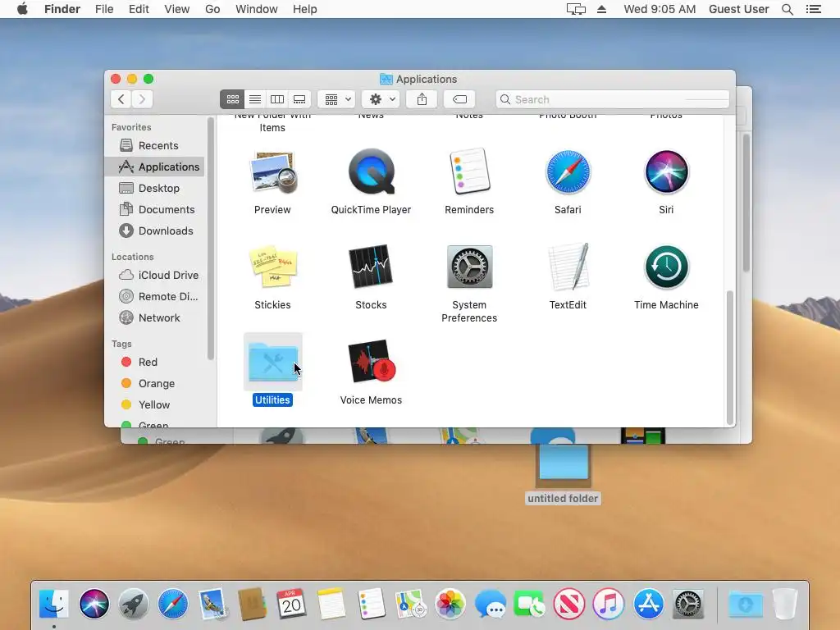The width and height of the screenshot is (840, 630).
Task: Click the Wed 9:05 AM clock
Action: 660,9
